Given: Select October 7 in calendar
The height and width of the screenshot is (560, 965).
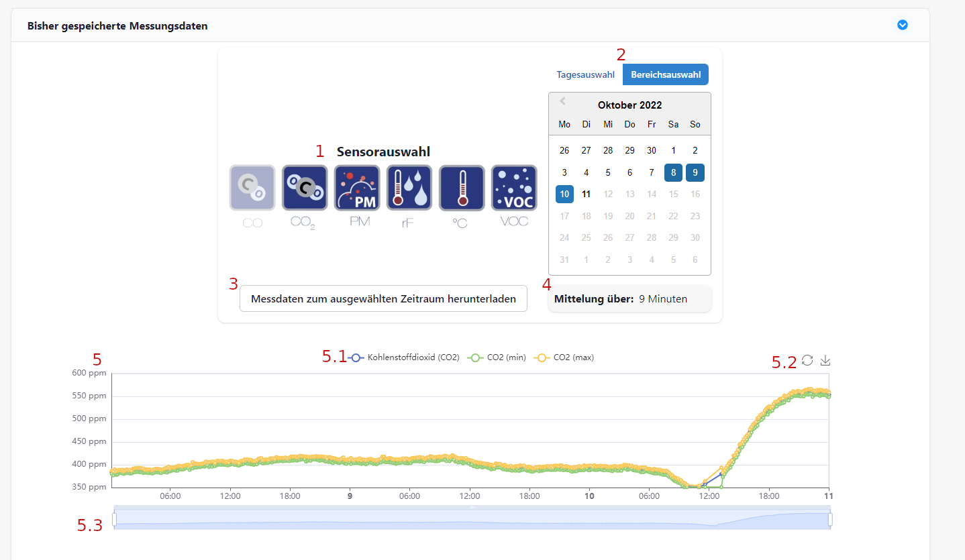Looking at the screenshot, I should click(652, 172).
